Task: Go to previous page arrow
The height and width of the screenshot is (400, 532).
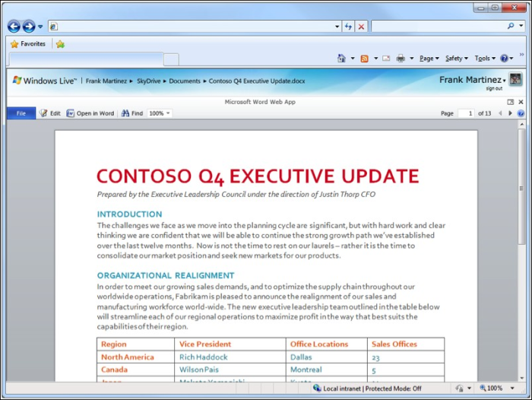Action: click(500, 113)
